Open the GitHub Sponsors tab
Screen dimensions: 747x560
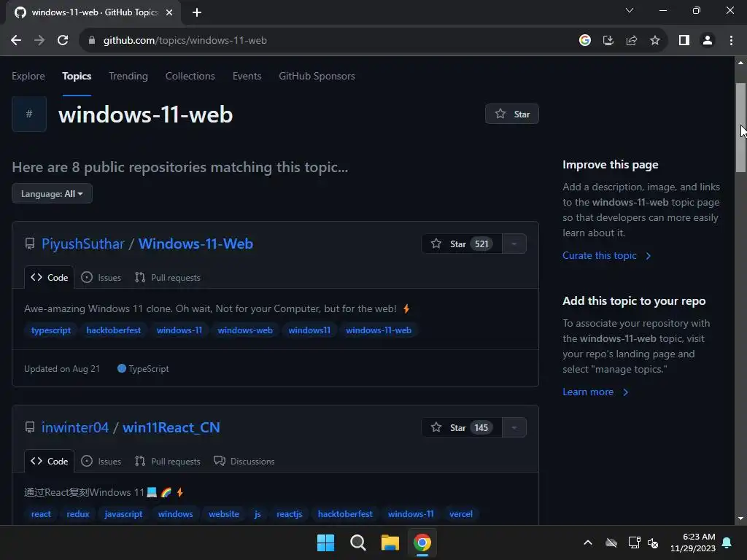(x=317, y=76)
